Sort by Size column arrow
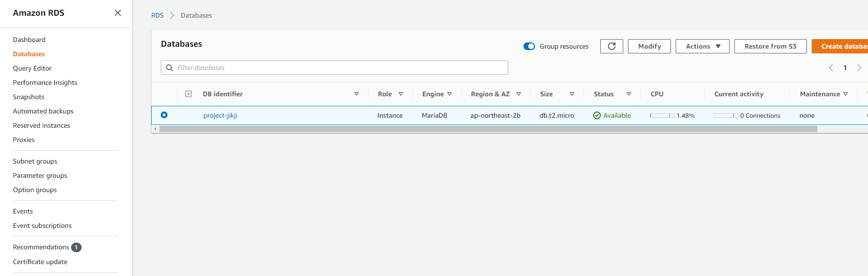 (x=572, y=94)
